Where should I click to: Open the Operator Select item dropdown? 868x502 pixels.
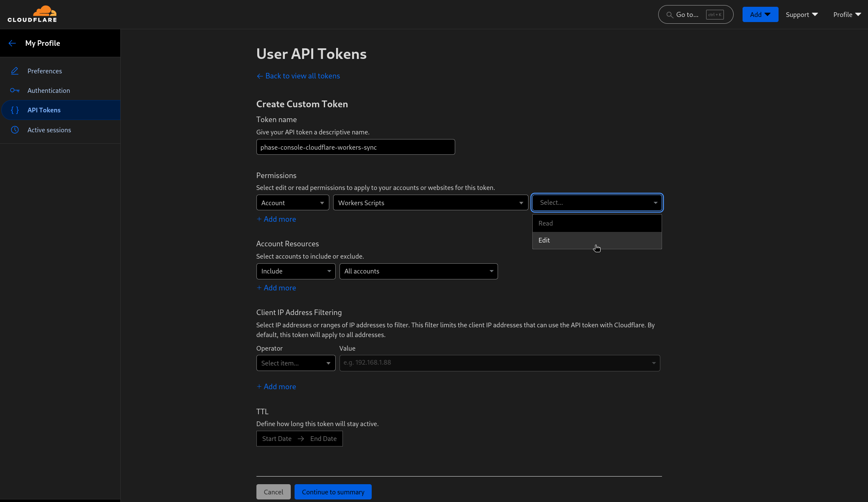295,363
